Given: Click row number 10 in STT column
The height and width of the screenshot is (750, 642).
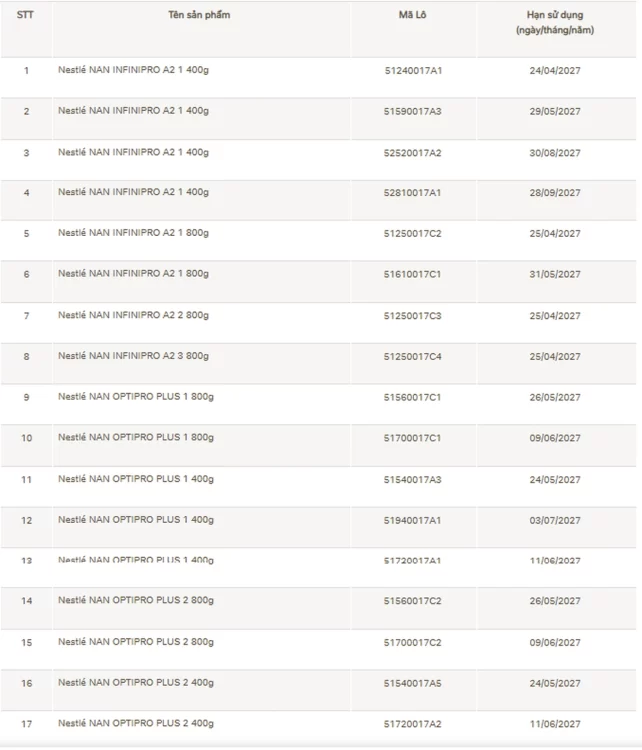Looking at the screenshot, I should tap(26, 438).
